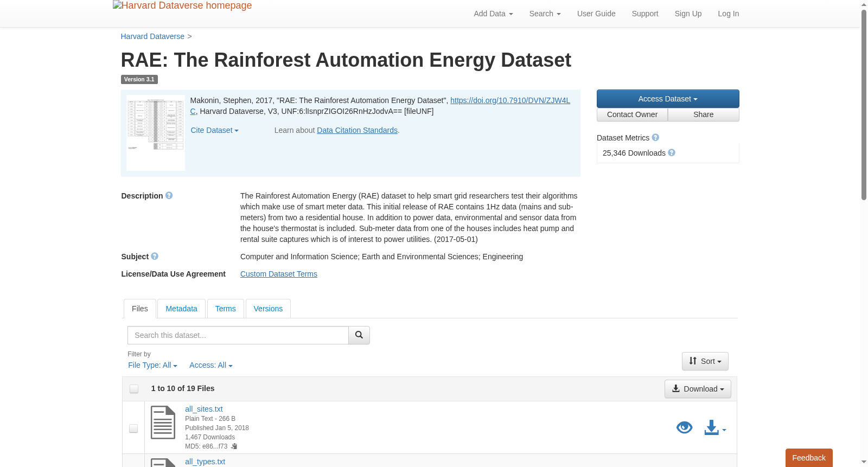Click the Version 3.1 badge

[x=139, y=79]
